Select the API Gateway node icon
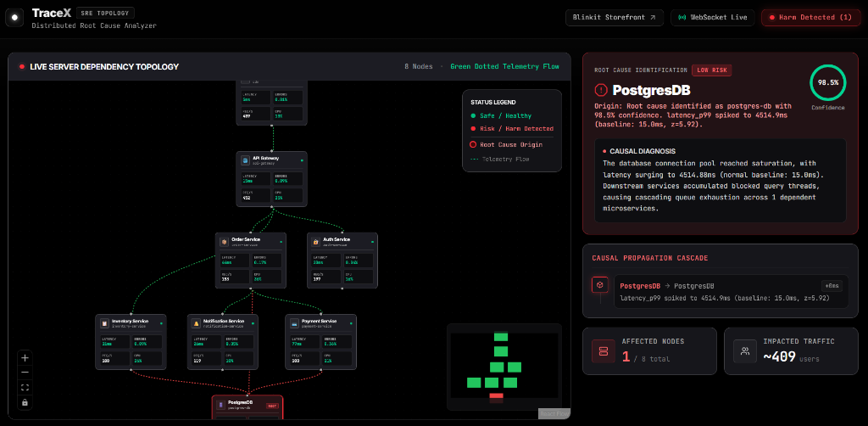The height and width of the screenshot is (426, 868). point(246,160)
